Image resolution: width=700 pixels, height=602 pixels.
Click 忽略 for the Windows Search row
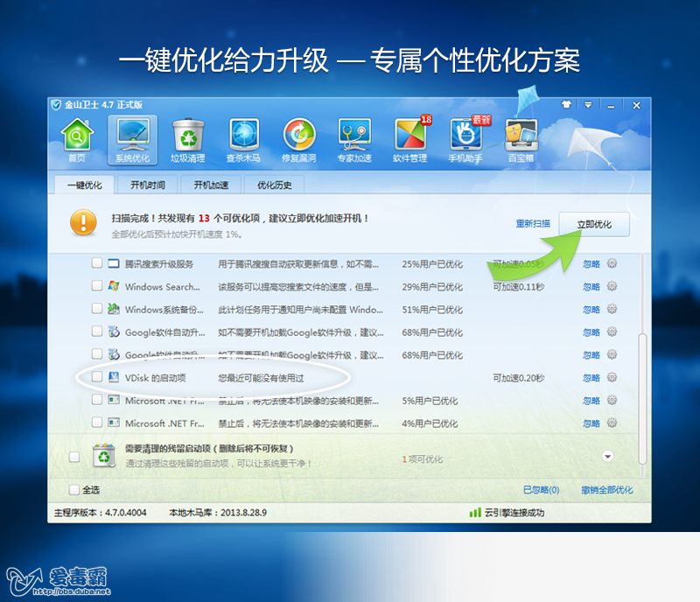point(591,287)
